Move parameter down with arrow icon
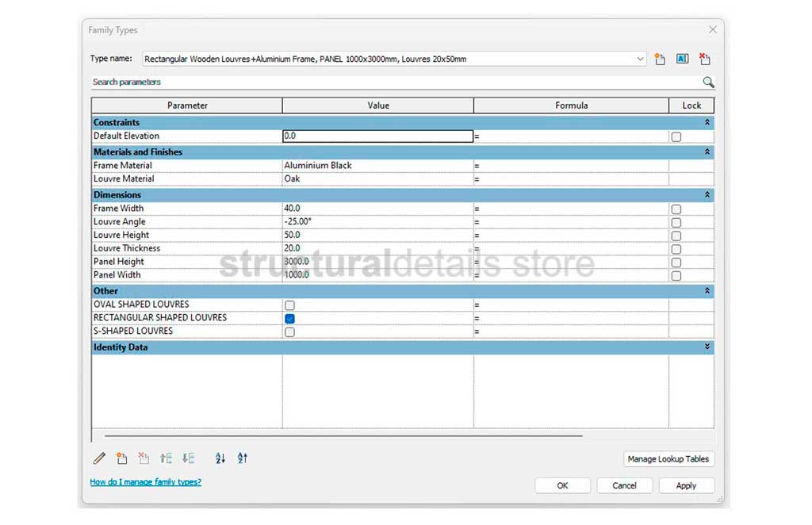 click(x=188, y=458)
